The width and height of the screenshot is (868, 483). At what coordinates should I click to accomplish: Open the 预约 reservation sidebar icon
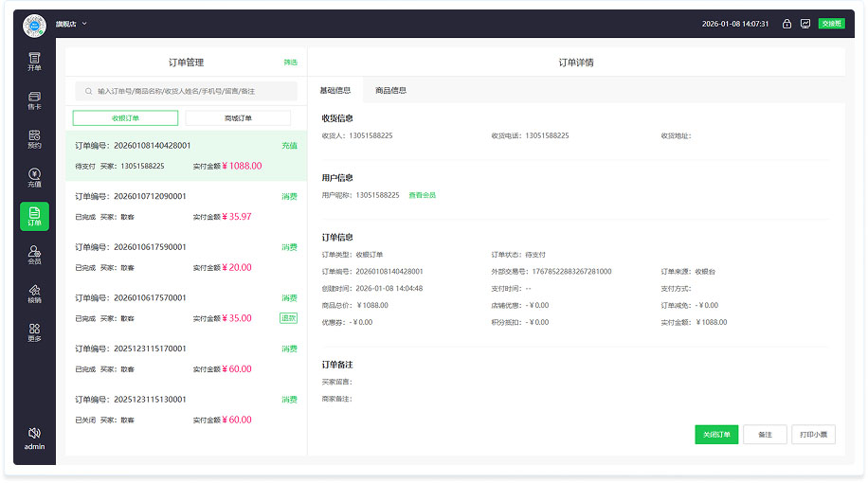pyautogui.click(x=34, y=139)
